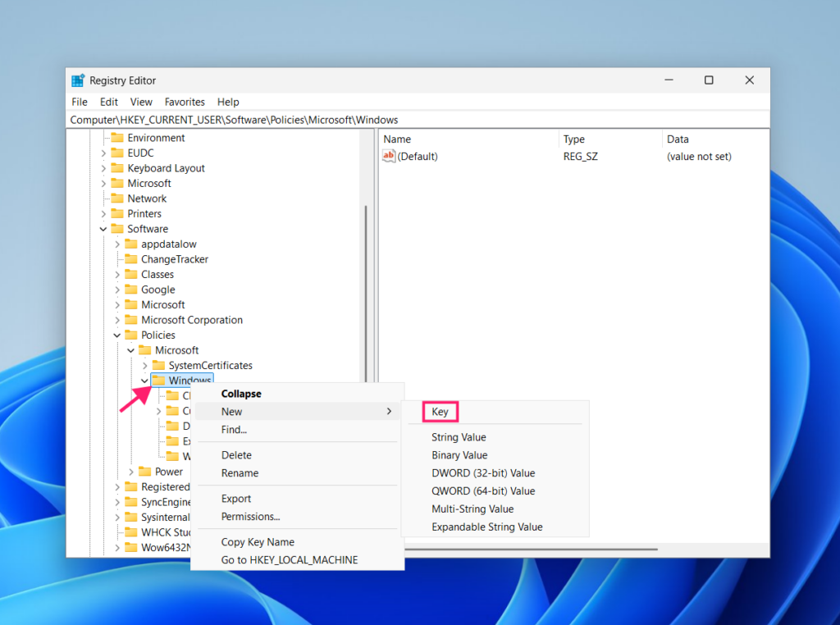
Task: Open the Edit menu
Action: tap(109, 102)
